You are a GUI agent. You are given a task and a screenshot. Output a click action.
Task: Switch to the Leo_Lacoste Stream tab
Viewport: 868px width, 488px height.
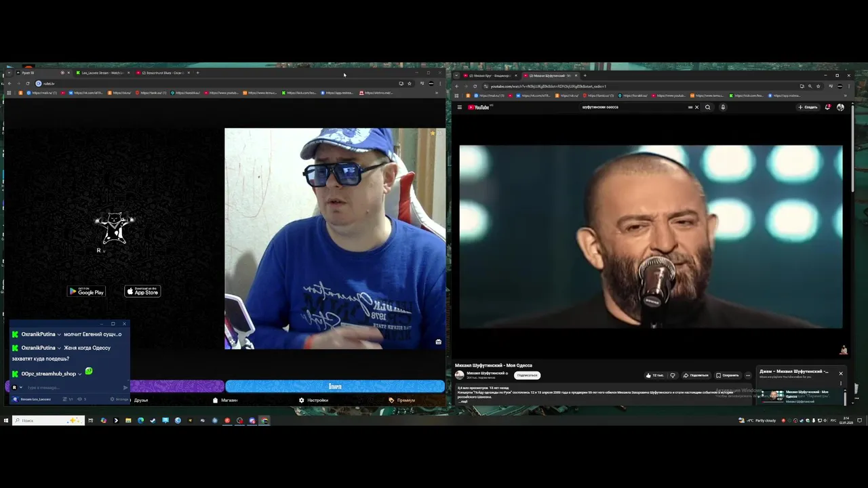coord(102,73)
